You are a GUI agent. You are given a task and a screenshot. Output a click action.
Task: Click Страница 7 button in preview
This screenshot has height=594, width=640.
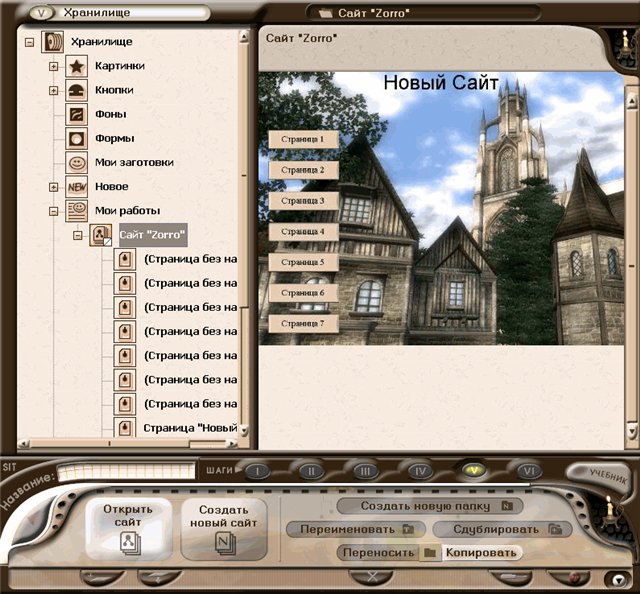(x=303, y=323)
